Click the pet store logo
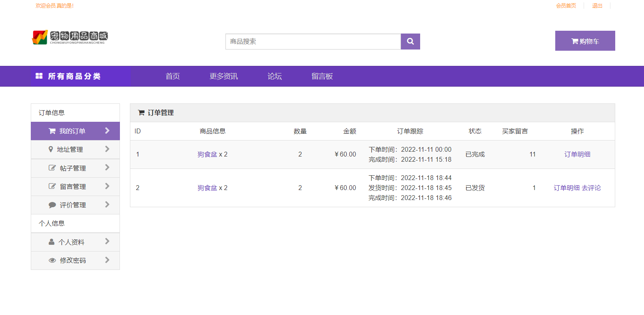Viewport: 644px width, 315px height. (70, 38)
